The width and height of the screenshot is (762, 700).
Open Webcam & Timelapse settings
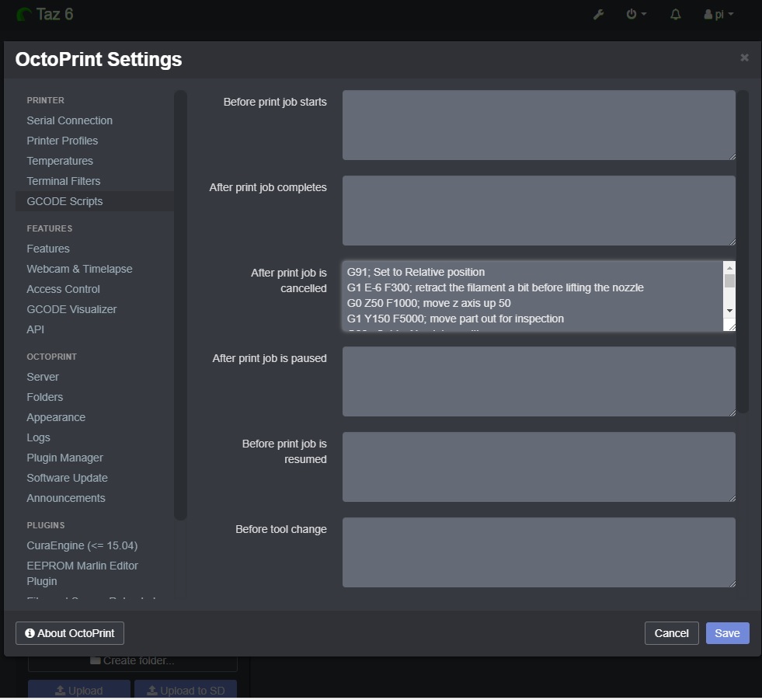pyautogui.click(x=79, y=269)
